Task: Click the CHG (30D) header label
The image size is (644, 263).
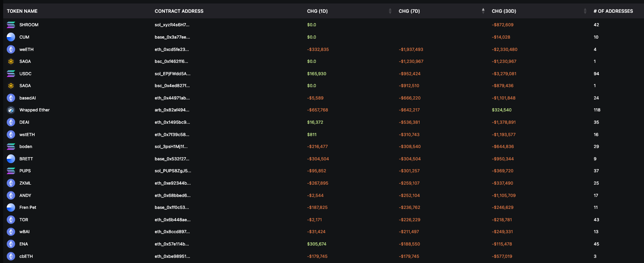Action: click(x=504, y=11)
